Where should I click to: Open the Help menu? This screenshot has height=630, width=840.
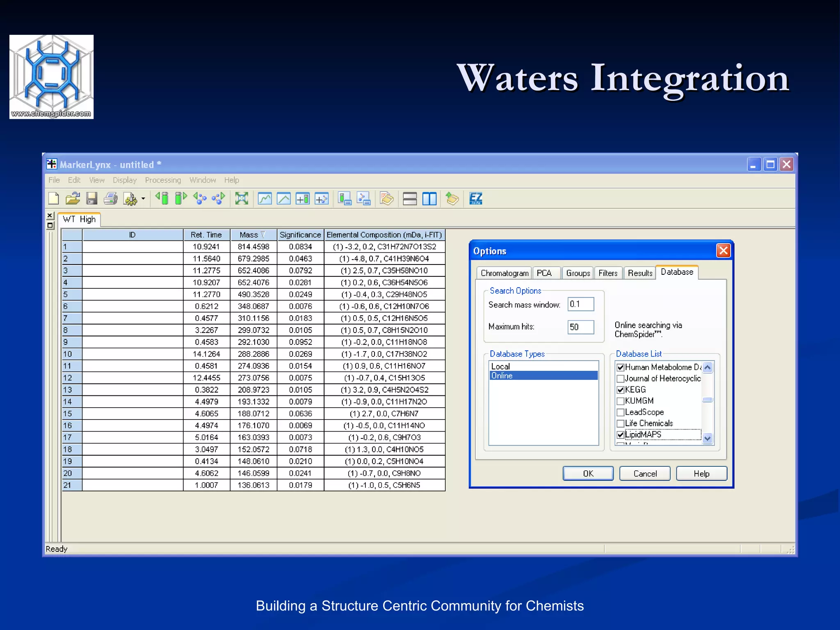(232, 180)
